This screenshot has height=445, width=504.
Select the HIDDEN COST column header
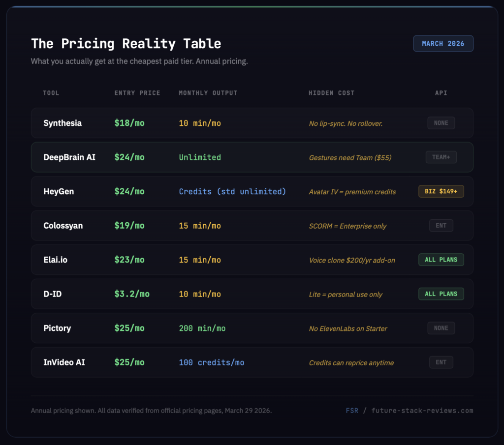pos(331,93)
